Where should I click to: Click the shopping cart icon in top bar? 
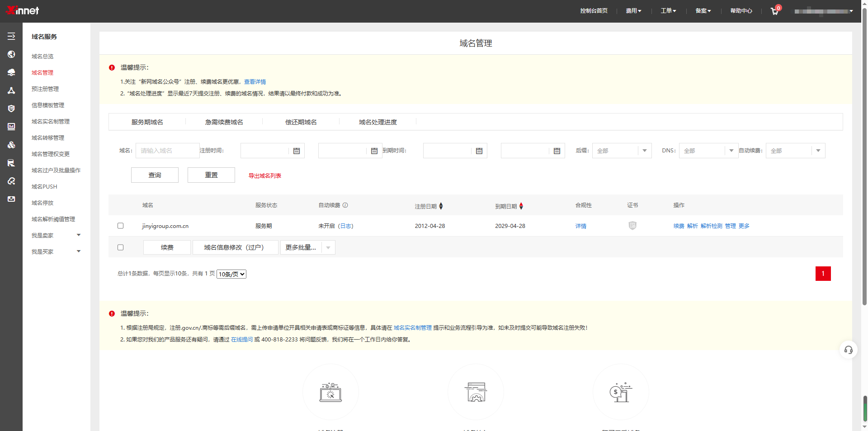(774, 11)
